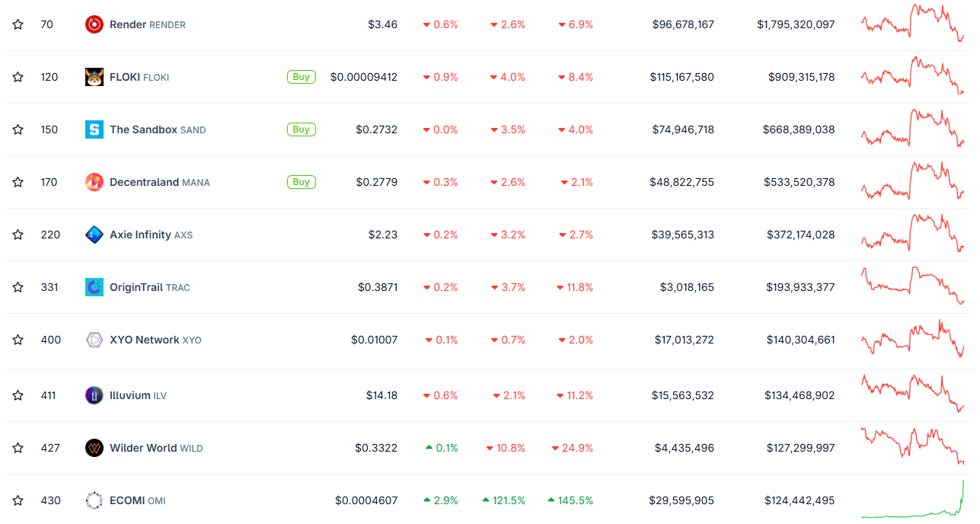980x524 pixels.
Task: Click the Axie Infinity logo icon
Action: click(x=94, y=235)
